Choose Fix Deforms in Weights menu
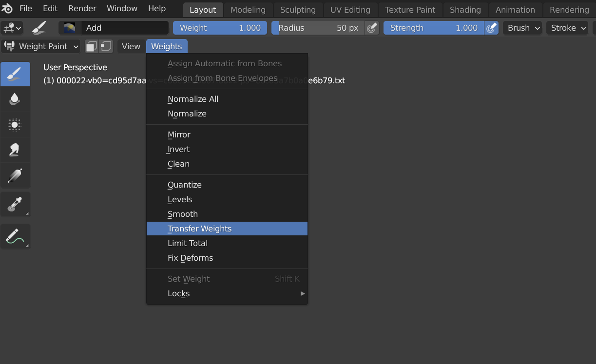Screen dimensions: 596x364 (x=227, y=258)
